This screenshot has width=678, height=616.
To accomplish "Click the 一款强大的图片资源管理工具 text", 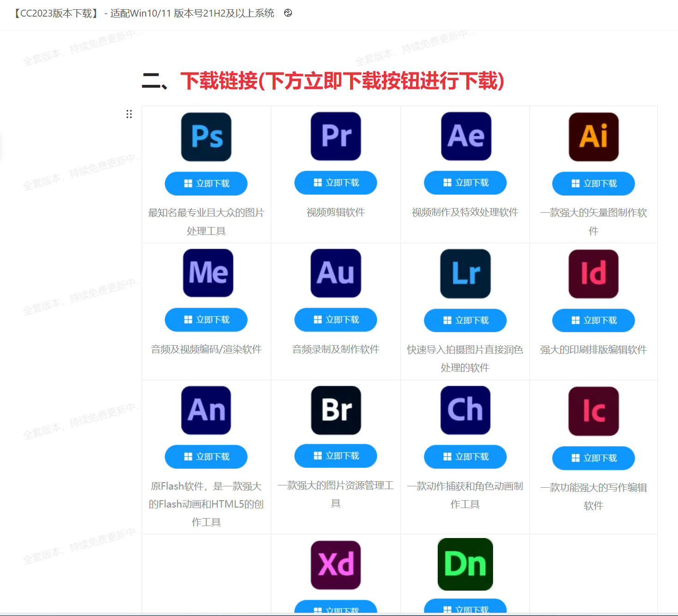I will click(x=336, y=495).
